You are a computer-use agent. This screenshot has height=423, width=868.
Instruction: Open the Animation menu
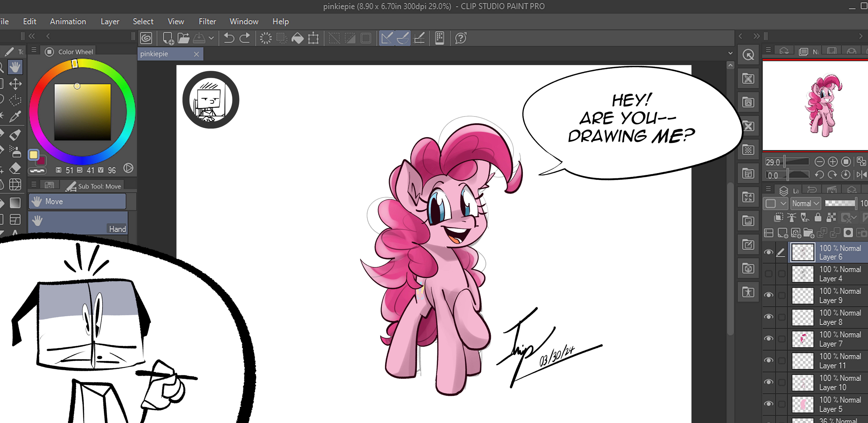(x=68, y=22)
